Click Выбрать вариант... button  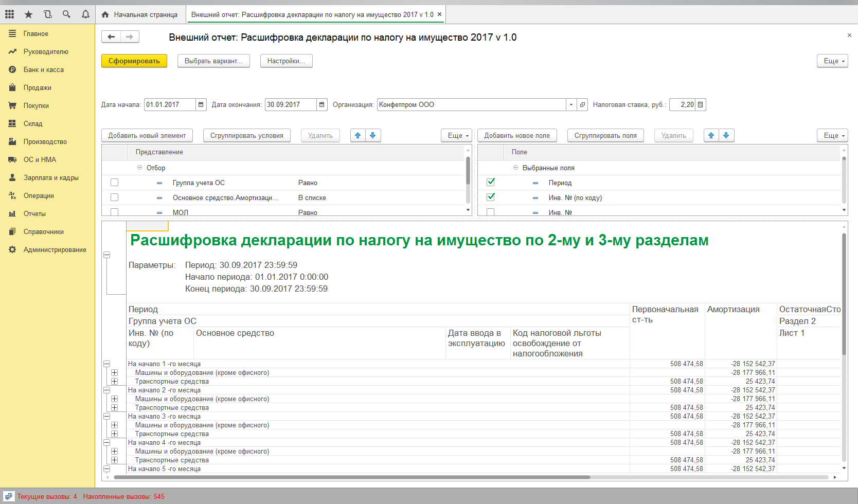[x=213, y=61]
